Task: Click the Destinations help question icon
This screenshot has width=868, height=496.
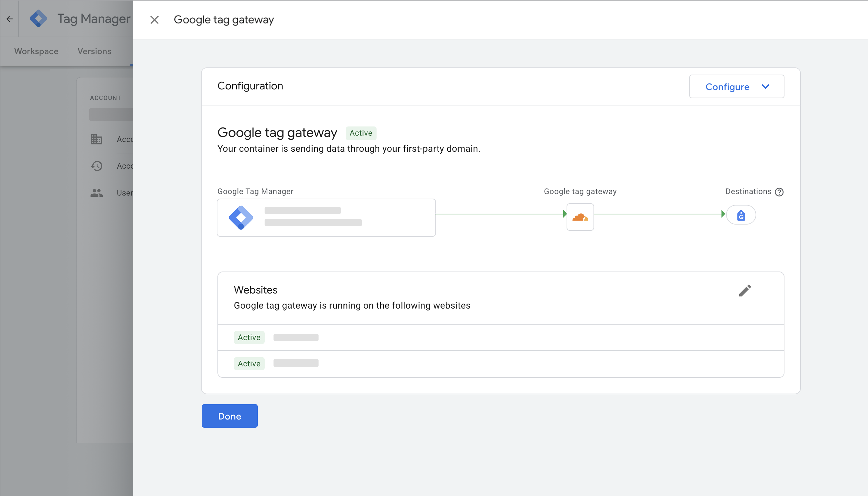Action: [x=779, y=192]
